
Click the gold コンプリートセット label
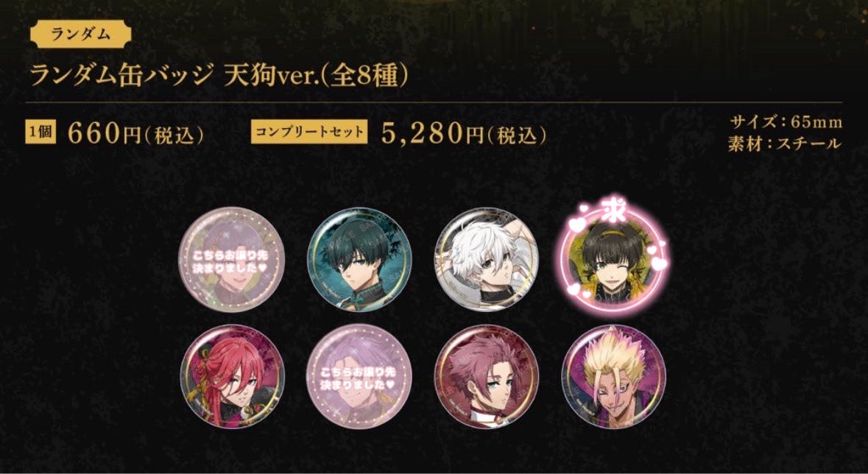tap(309, 133)
